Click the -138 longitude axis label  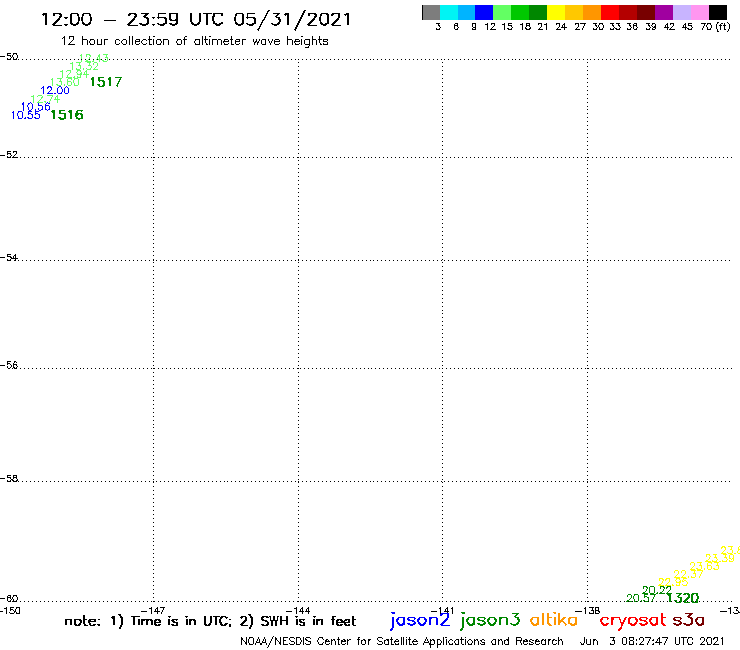tap(587, 611)
